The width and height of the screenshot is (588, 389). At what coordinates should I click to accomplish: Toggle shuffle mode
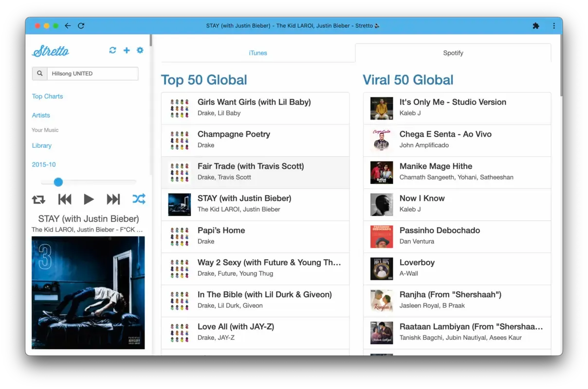tap(139, 199)
